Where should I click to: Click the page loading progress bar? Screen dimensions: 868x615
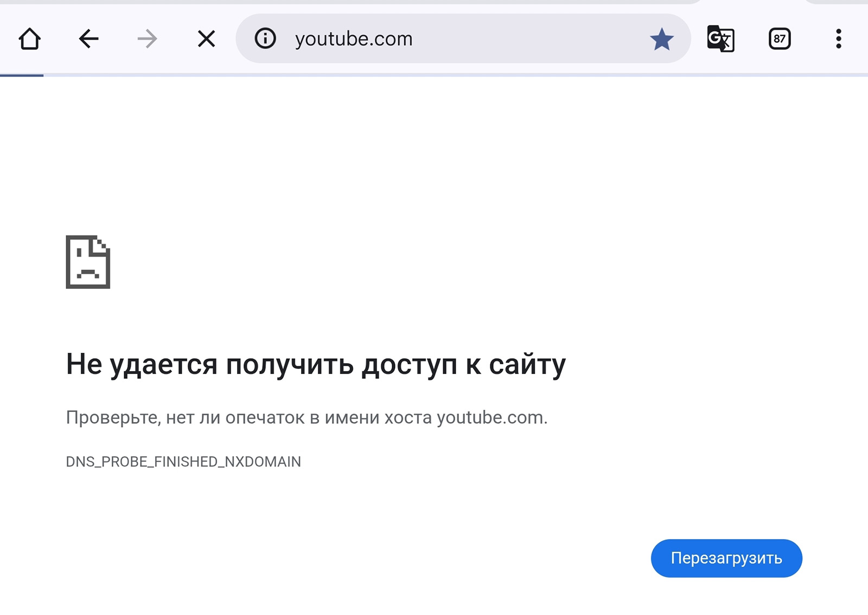point(22,75)
